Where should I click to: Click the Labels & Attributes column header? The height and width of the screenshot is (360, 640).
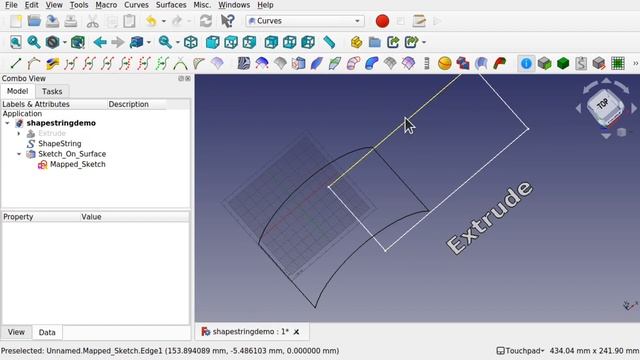36,104
